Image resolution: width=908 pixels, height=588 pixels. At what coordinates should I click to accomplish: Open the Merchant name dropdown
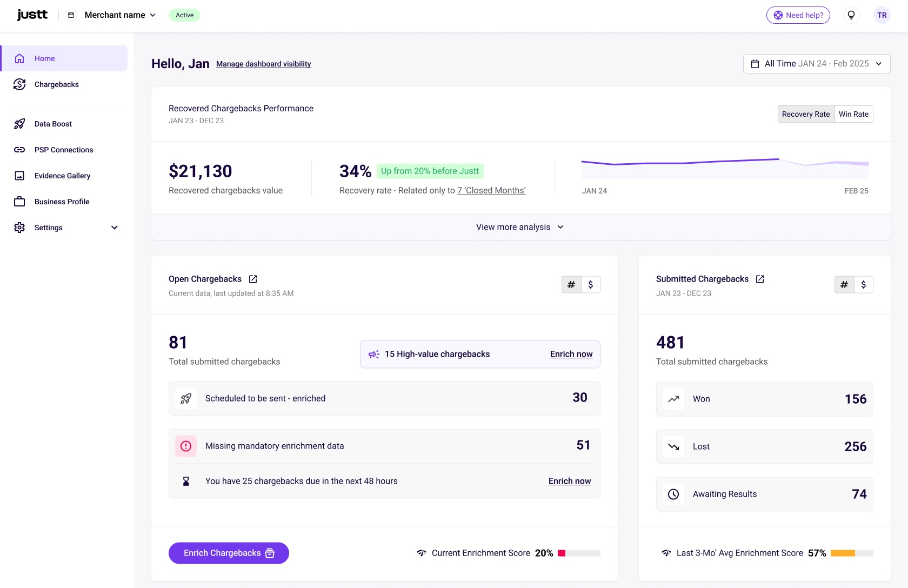click(120, 15)
